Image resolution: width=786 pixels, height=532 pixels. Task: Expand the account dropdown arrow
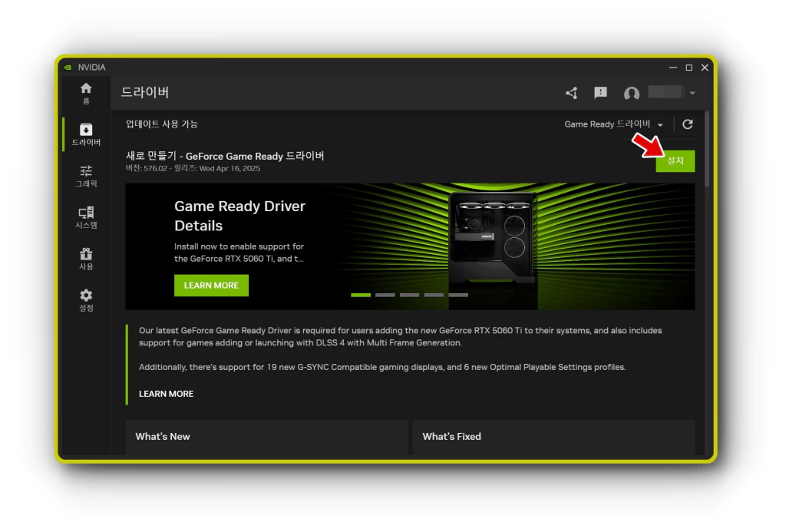[692, 93]
